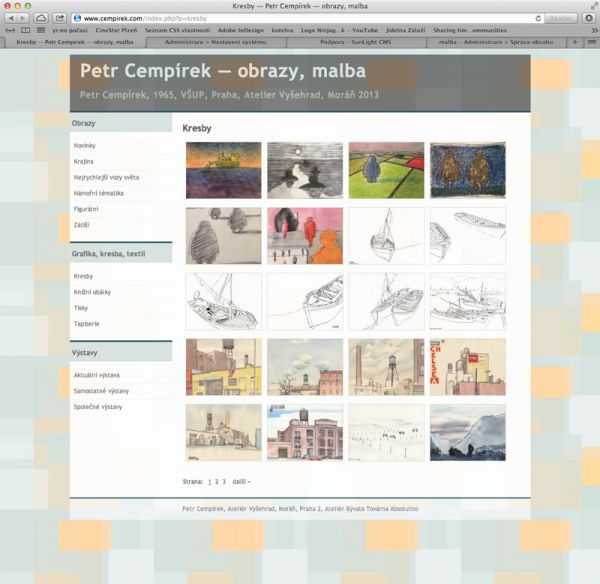Open the CHELSEA sign building thumbnail
Viewport: 600px width, 584px height.
[468, 367]
